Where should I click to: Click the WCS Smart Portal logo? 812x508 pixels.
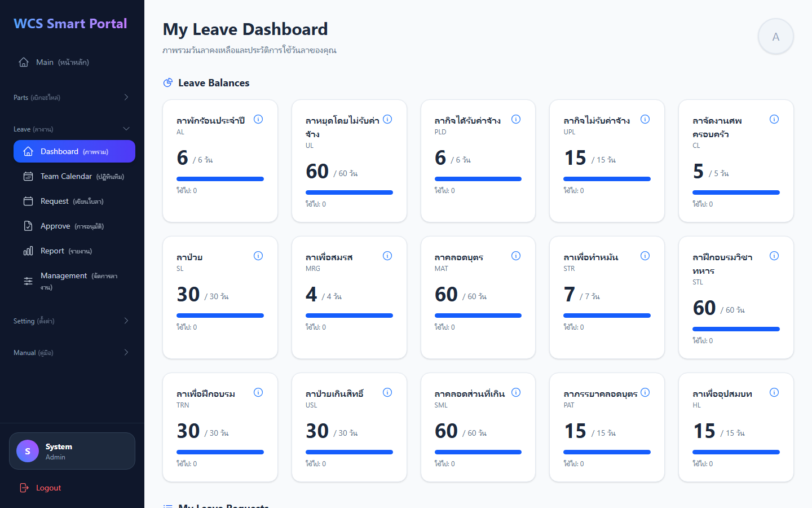70,24
